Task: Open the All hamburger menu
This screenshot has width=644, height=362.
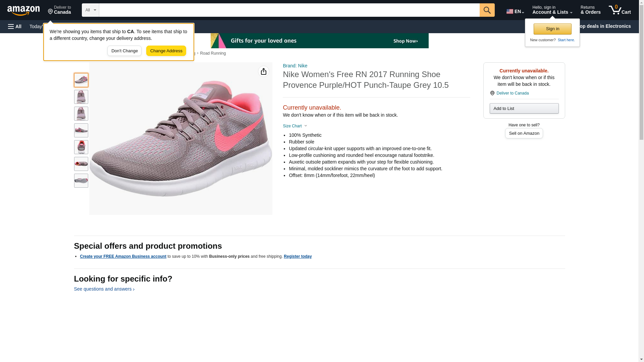Action: [15, 26]
